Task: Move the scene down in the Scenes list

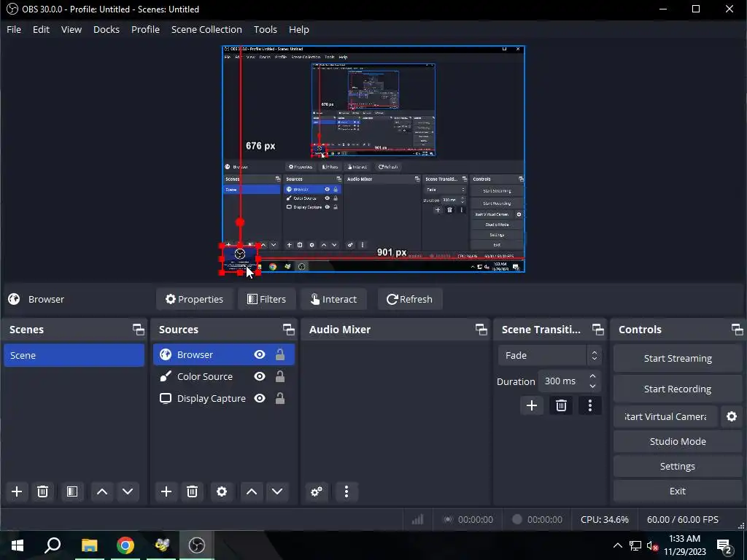Action: 128,491
